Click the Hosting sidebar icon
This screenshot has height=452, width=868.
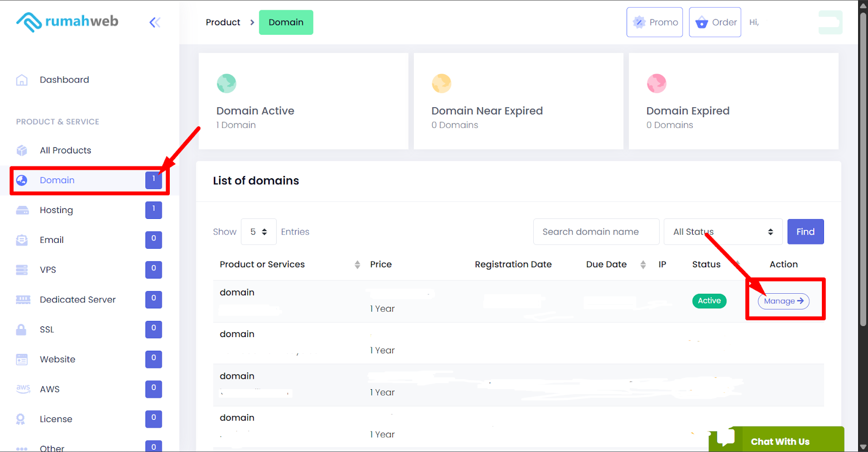[22, 210]
